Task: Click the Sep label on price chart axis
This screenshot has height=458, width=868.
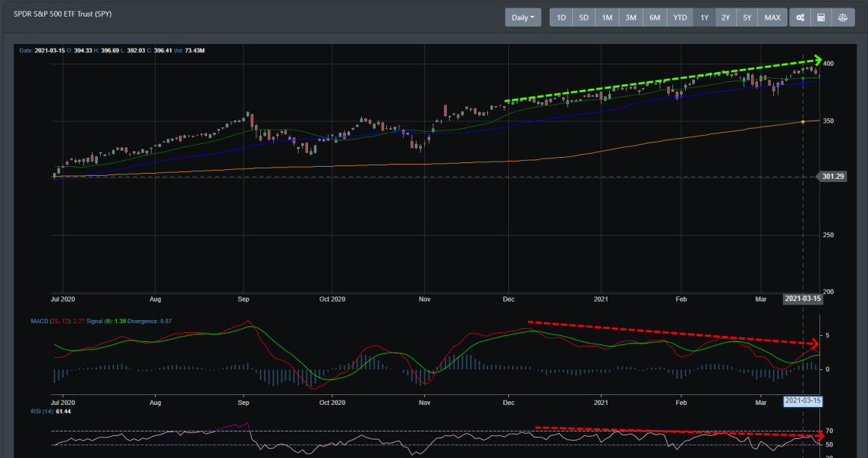Action: tap(244, 300)
